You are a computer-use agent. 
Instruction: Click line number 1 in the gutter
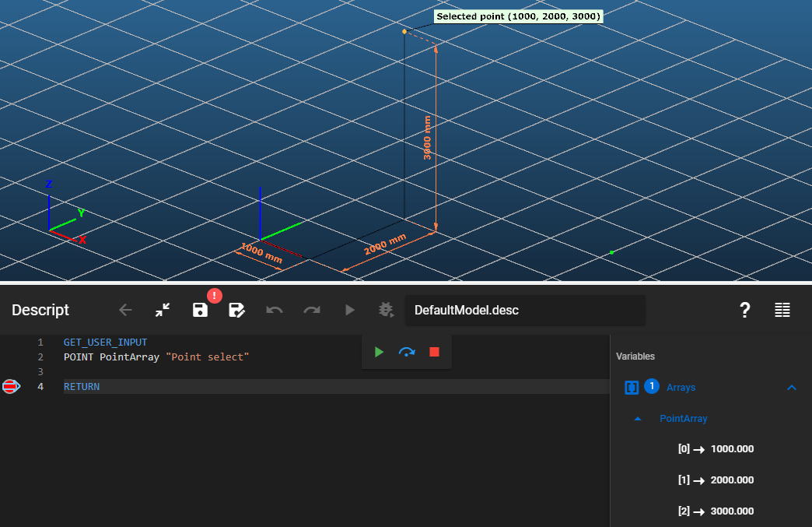(40, 342)
